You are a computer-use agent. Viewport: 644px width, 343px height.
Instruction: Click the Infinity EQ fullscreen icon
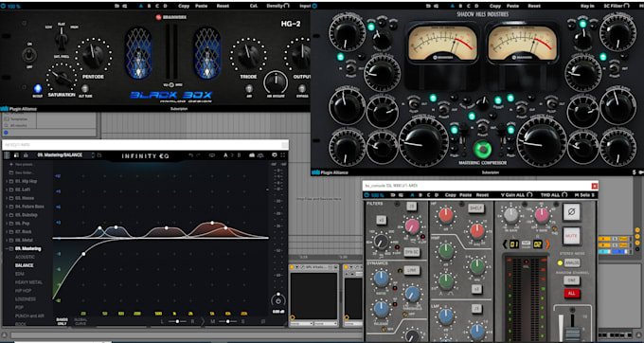point(282,155)
